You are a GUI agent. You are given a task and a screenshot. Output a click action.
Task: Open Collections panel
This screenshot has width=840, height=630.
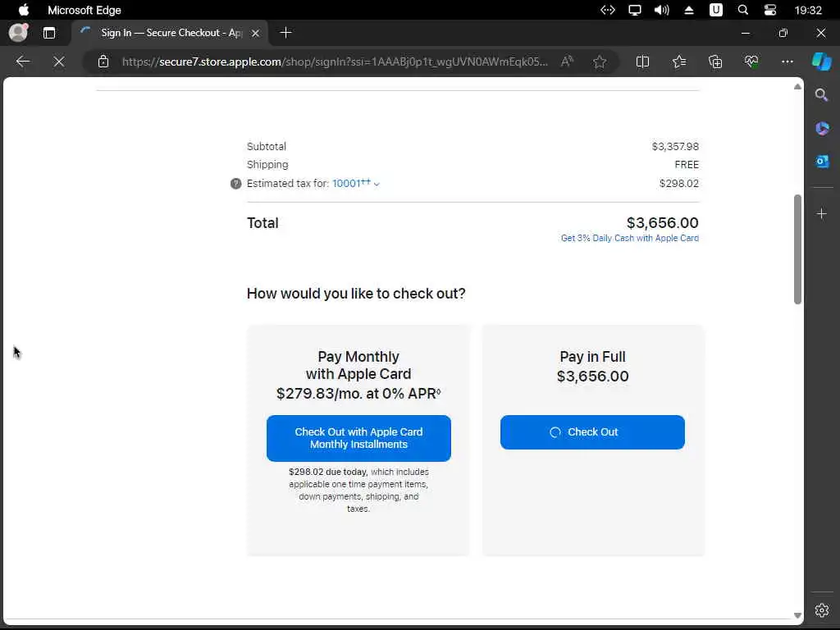(715, 62)
